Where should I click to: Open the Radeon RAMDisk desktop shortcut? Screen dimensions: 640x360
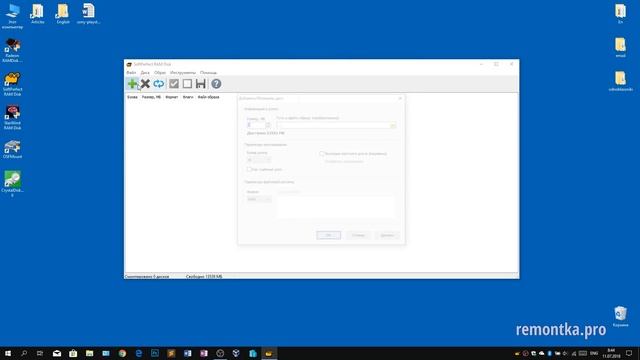point(12,50)
